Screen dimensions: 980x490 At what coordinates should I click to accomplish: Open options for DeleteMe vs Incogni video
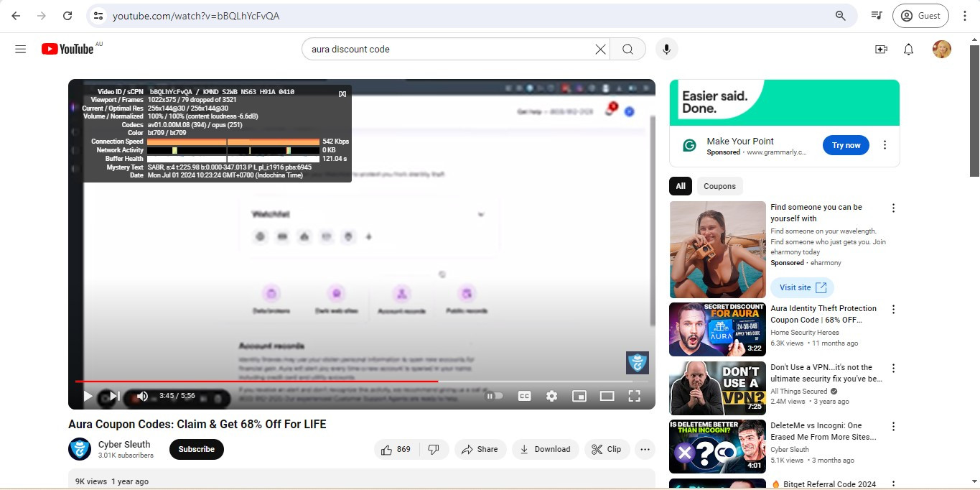click(x=893, y=427)
